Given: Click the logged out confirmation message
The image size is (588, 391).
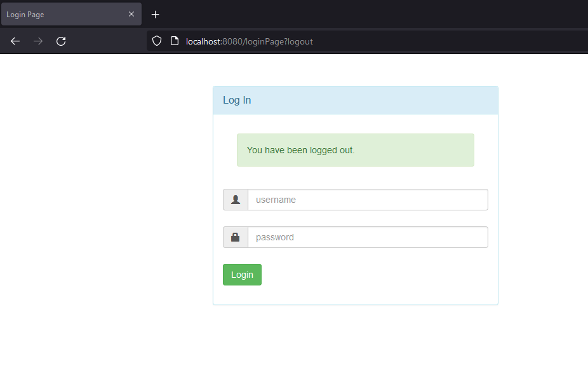Looking at the screenshot, I should point(300,150).
